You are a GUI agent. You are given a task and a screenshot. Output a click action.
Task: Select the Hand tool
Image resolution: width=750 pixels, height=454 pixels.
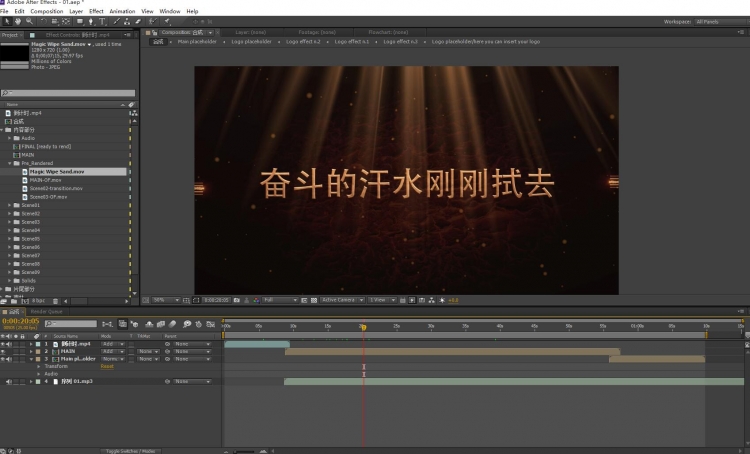(x=18, y=22)
